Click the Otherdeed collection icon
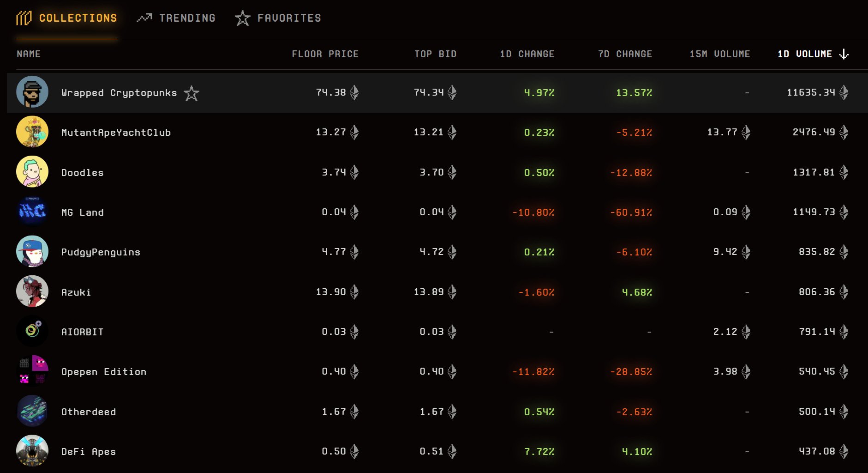The width and height of the screenshot is (868, 473). (32, 411)
